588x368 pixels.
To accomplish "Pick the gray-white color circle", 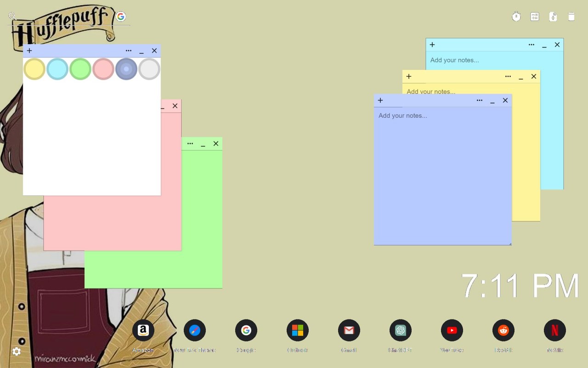I will coord(149,69).
